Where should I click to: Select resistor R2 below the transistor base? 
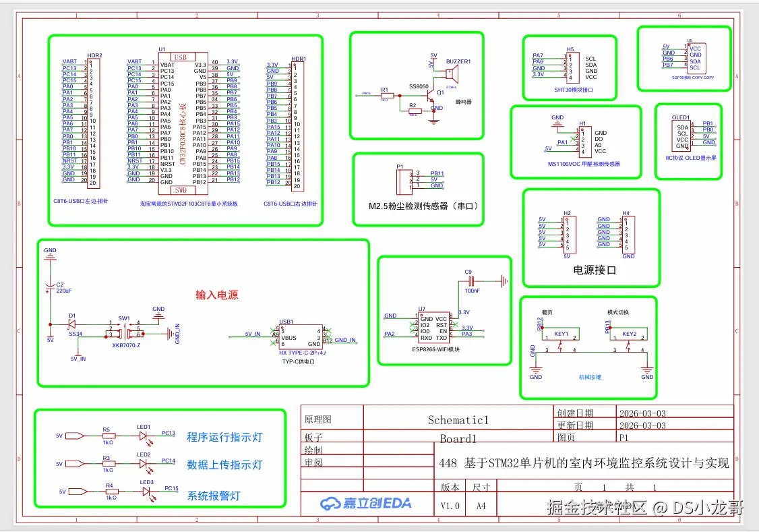(415, 111)
